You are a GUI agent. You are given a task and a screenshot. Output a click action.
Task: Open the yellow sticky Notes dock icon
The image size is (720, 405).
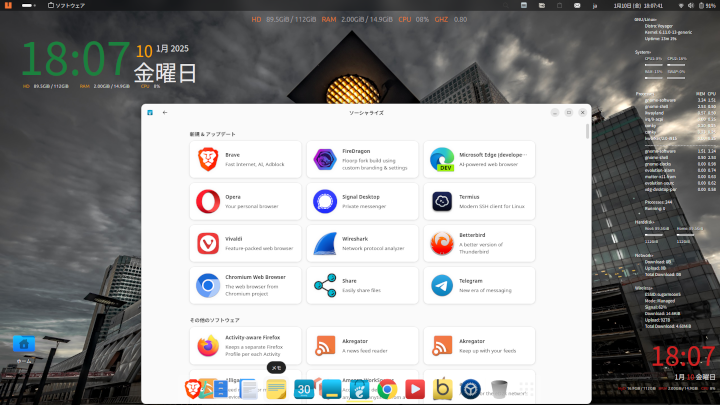point(276,389)
